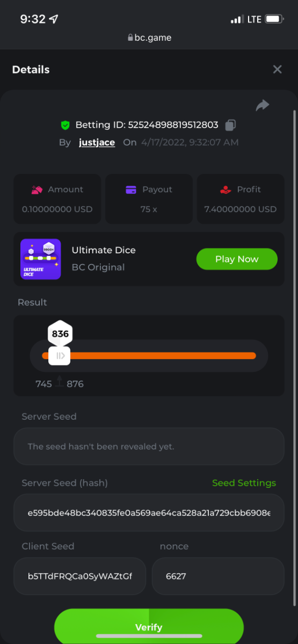Viewport: 298px width, 644px height.
Task: Tap the 836 result hexagon marker
Action: click(x=60, y=334)
